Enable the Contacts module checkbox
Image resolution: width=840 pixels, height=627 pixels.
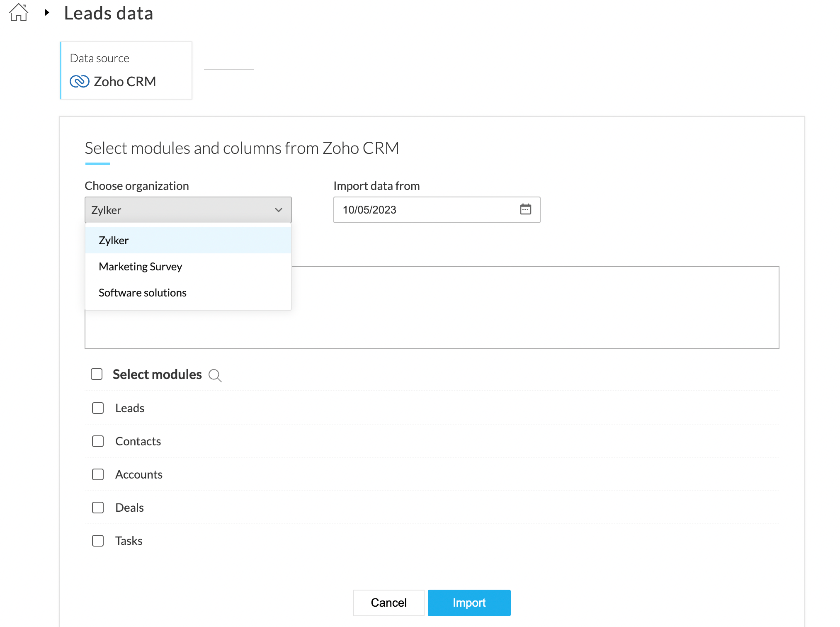pyautogui.click(x=98, y=441)
